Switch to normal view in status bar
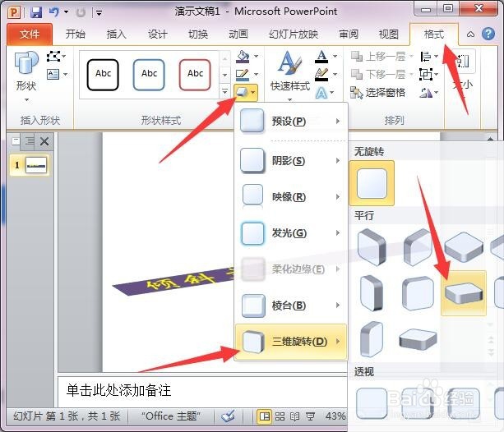The height and width of the screenshot is (432, 504). tap(265, 416)
